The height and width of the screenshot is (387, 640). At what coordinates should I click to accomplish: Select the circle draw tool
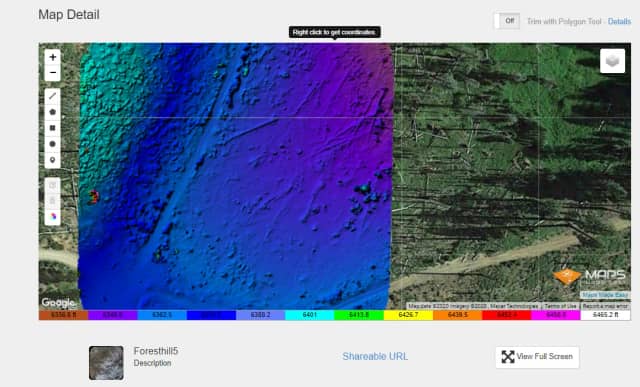(x=53, y=144)
